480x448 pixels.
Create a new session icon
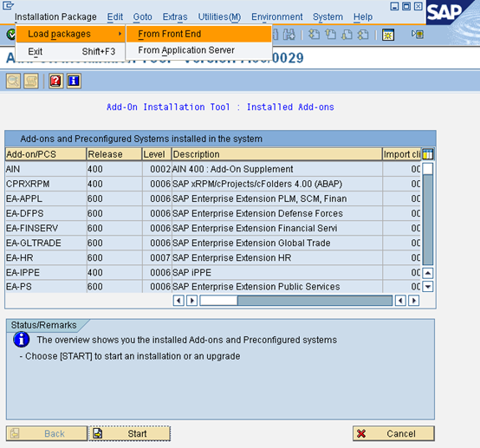(388, 35)
